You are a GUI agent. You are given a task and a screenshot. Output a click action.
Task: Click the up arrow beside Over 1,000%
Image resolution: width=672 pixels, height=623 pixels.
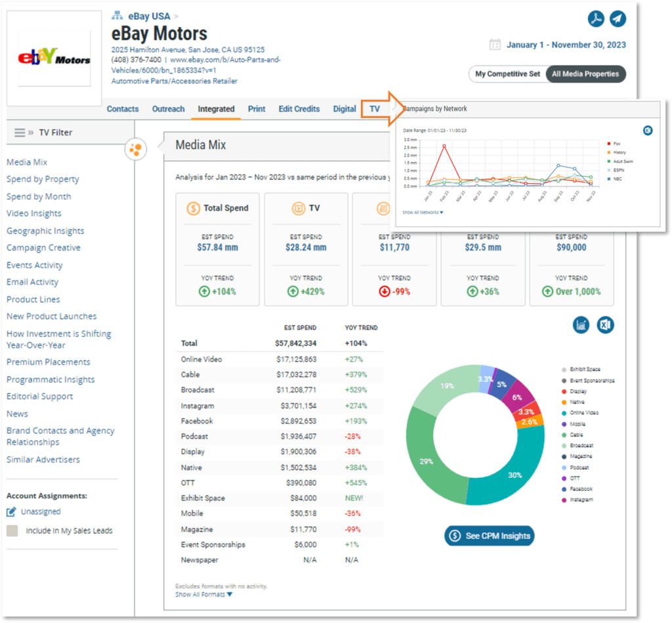click(547, 291)
